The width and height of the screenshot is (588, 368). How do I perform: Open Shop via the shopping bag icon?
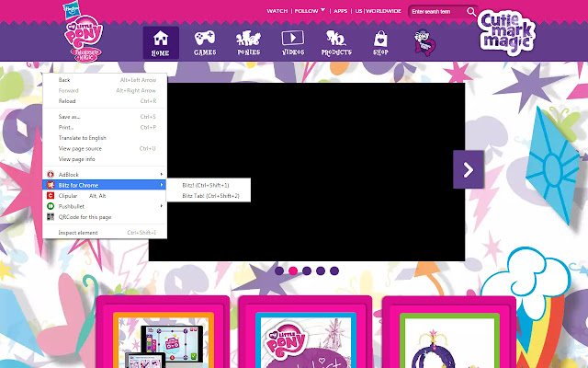pos(380,39)
